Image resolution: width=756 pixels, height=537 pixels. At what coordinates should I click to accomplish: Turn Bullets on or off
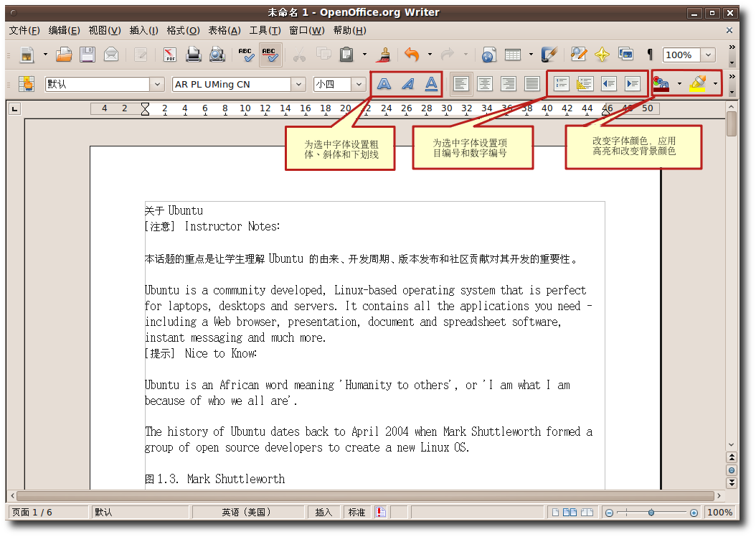pos(585,84)
